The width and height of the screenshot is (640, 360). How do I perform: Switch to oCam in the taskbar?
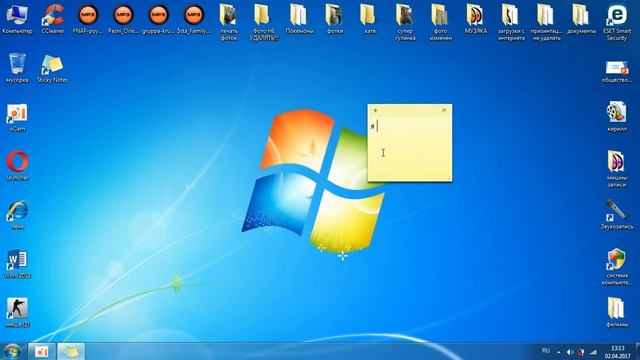[42, 351]
